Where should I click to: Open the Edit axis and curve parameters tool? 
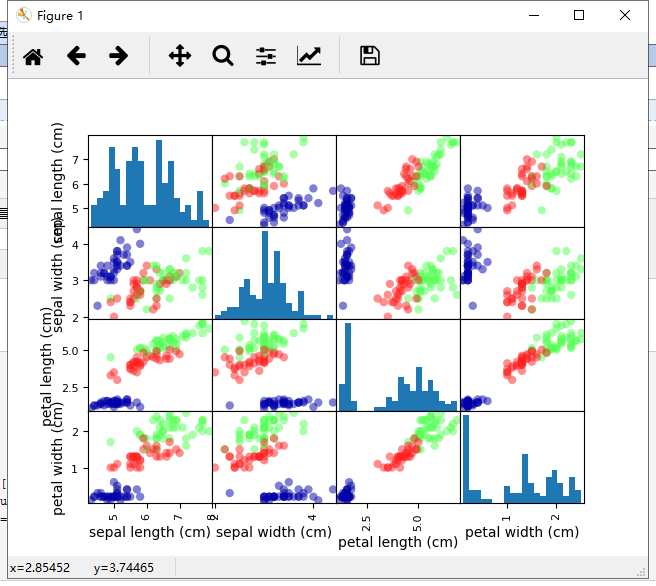point(309,56)
